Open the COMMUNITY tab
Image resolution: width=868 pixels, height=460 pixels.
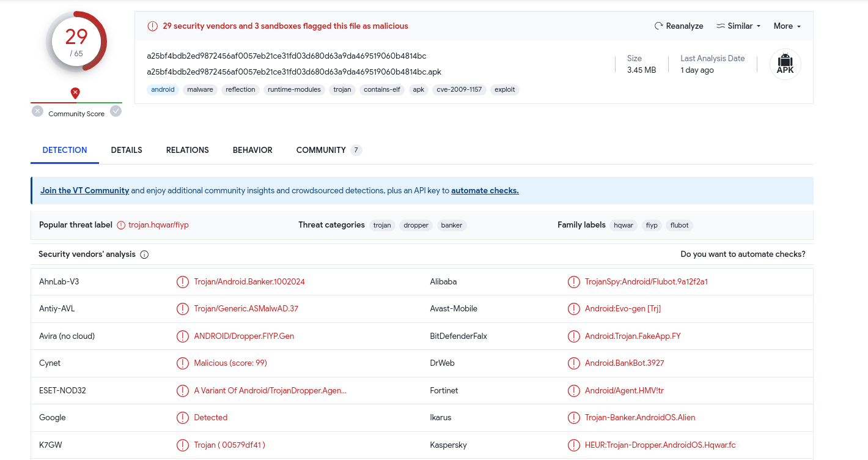click(x=329, y=150)
